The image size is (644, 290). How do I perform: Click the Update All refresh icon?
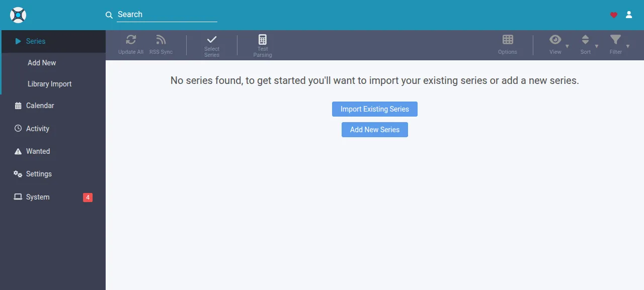point(131,40)
